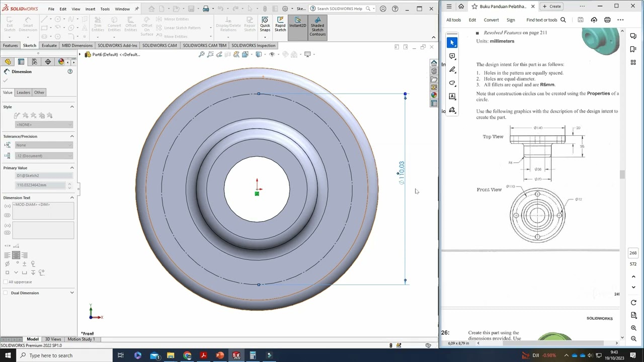Select the Smart Dimension tool

click(x=28, y=24)
